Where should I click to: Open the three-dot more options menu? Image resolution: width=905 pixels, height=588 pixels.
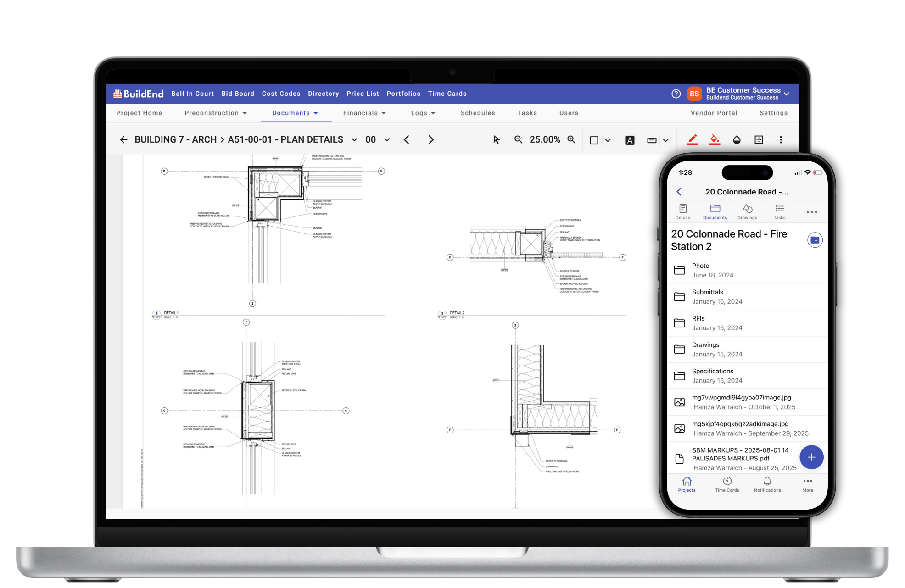click(x=781, y=140)
